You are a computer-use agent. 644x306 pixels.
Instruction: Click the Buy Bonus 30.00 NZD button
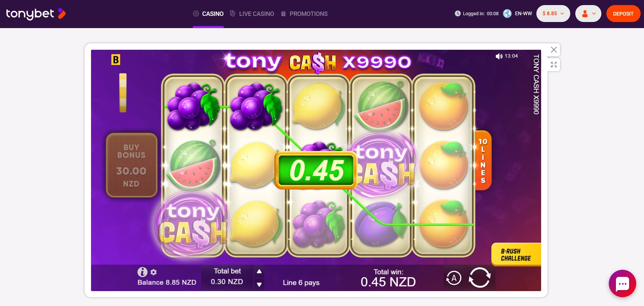point(131,165)
